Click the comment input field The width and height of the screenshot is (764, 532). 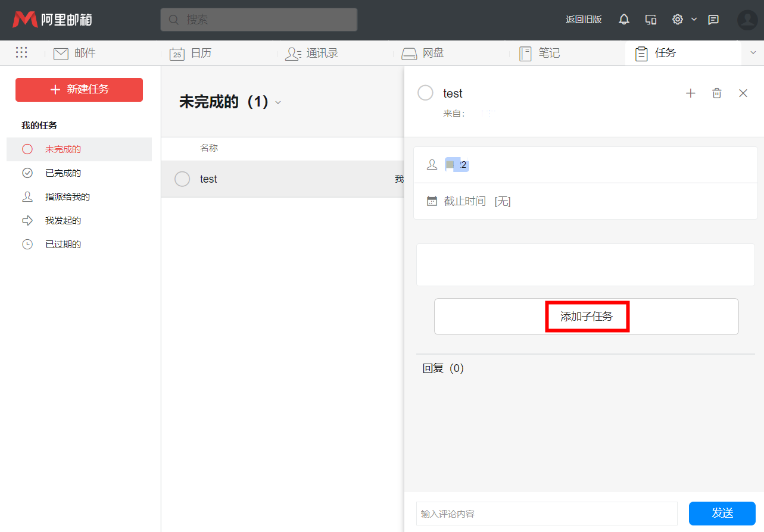[546, 514]
